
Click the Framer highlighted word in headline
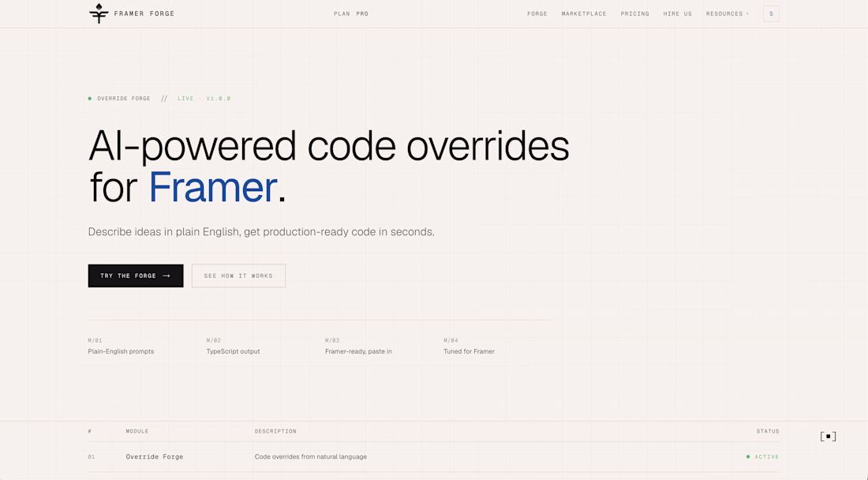pyautogui.click(x=212, y=187)
